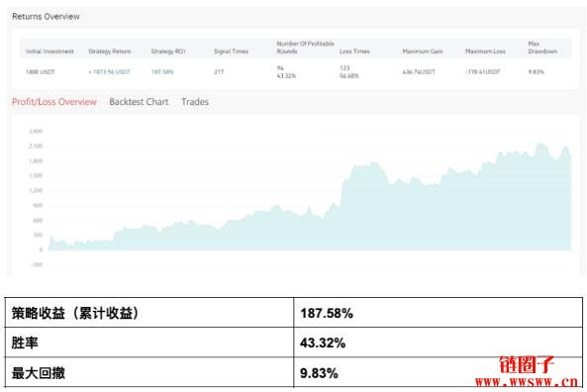Click the red www.wwsww.cn watermark link
Viewport: 587px width, 392px height.
point(527,382)
